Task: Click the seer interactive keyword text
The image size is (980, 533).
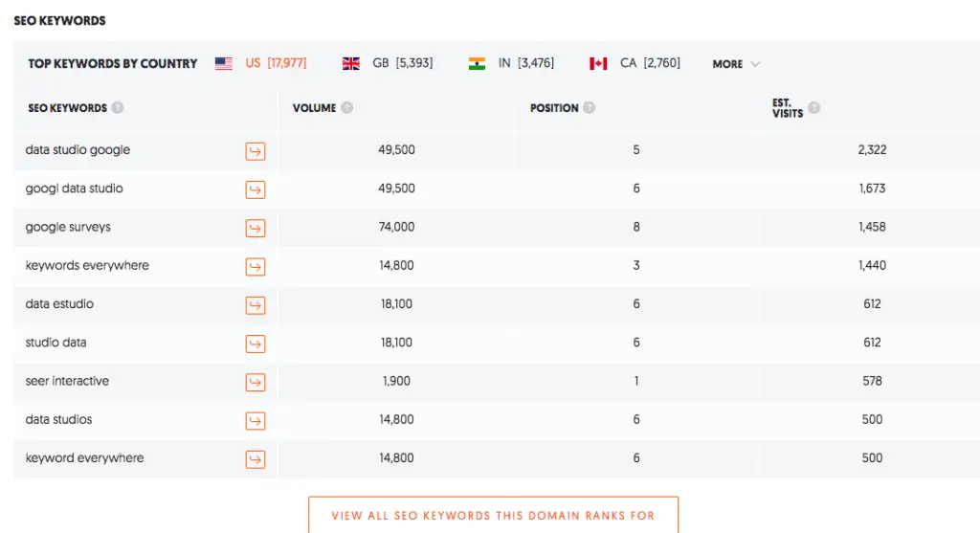Action: [x=67, y=381]
